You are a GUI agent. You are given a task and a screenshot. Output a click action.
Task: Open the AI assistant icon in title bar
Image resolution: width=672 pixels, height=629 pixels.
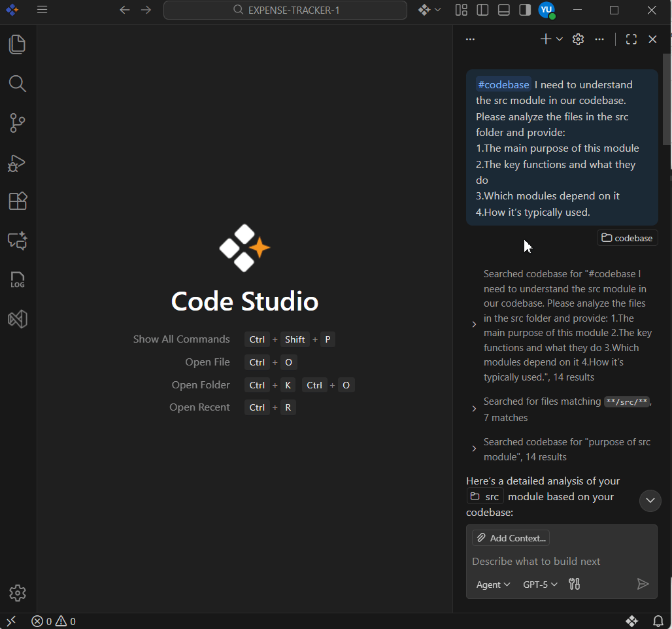(x=424, y=10)
